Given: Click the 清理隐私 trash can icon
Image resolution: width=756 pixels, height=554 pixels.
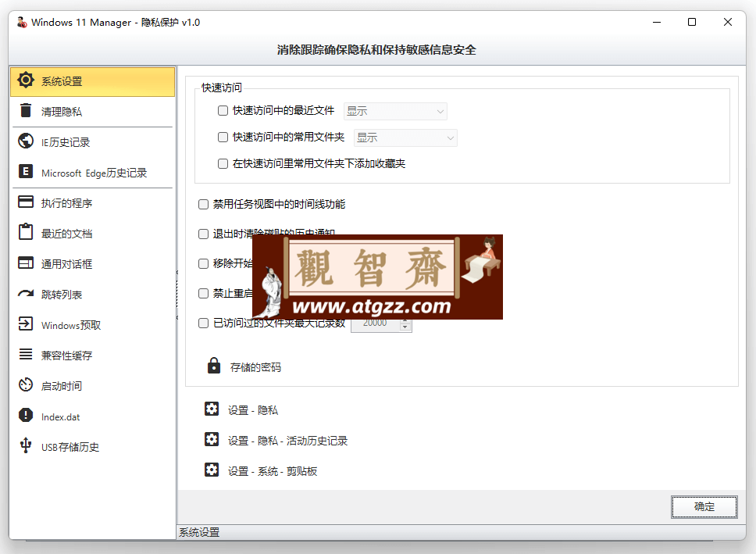Looking at the screenshot, I should coord(26,110).
